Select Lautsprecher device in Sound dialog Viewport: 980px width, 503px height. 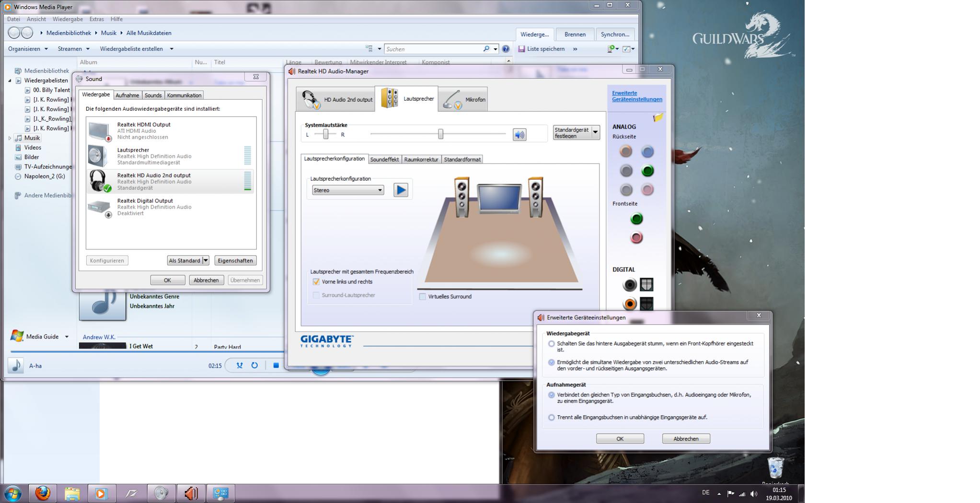click(x=170, y=156)
